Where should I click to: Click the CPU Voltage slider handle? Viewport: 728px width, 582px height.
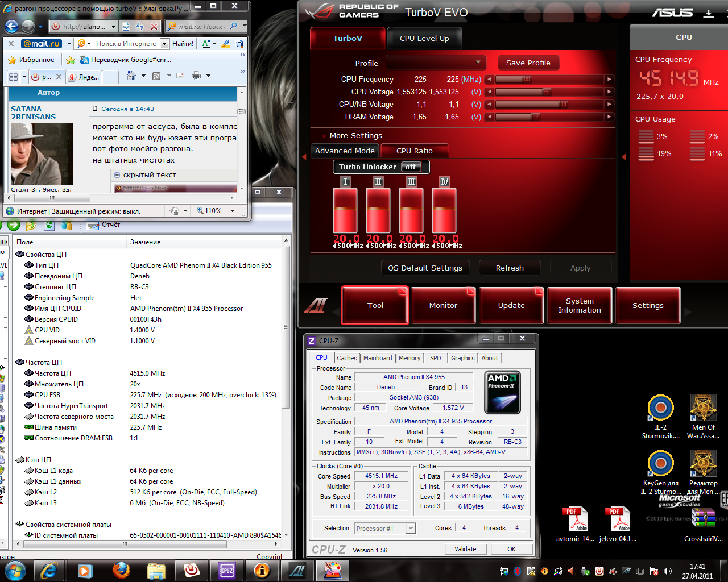coord(547,92)
